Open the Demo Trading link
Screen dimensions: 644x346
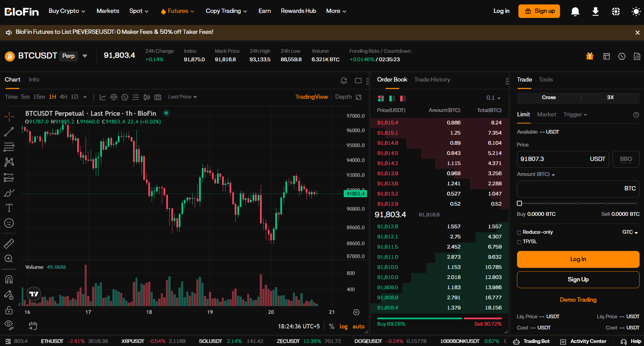578,300
